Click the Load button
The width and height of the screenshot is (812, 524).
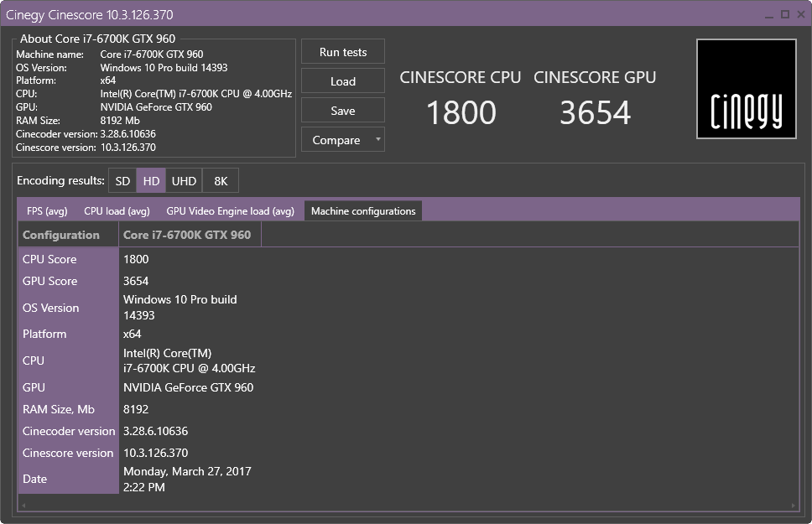(x=343, y=81)
